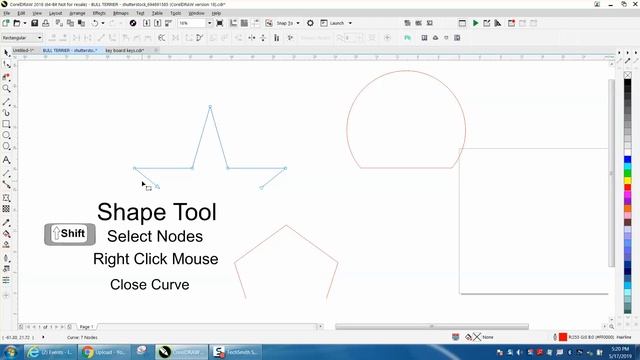
Task: Open the zoom level dropdown
Action: tap(209, 23)
